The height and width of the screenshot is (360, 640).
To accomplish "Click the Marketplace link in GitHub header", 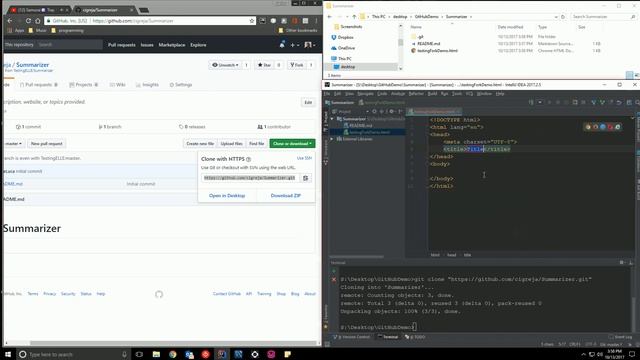I will [172, 45].
